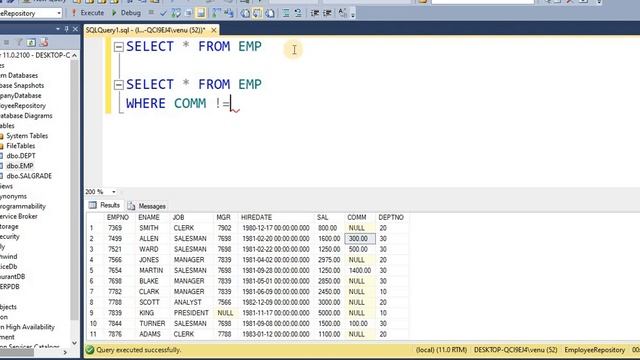
Task: Click the Execute query button
Action: click(x=88, y=13)
